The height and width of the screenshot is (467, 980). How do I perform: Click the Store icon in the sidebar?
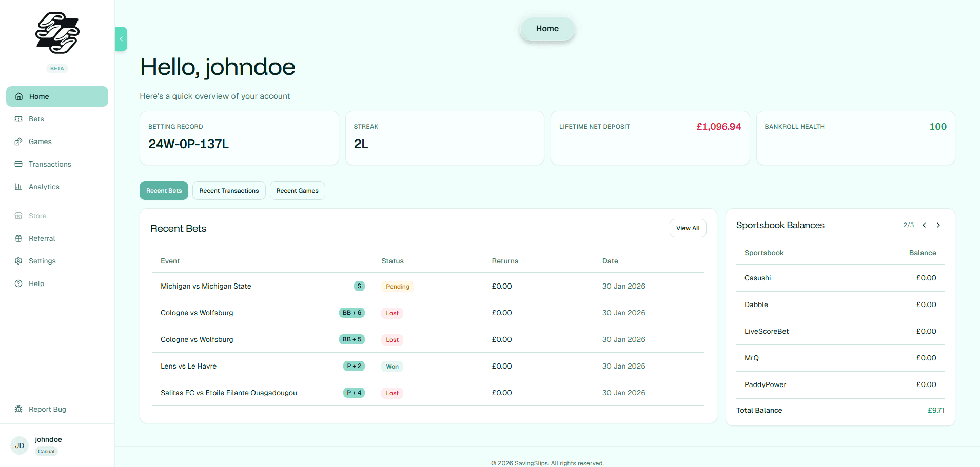[x=18, y=215]
